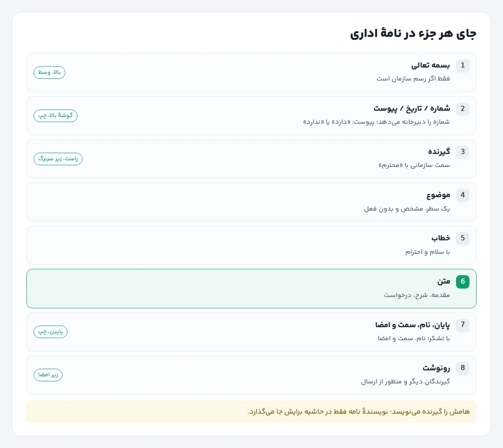Select the رونوشت heading
503x448 pixels.
point(436,368)
